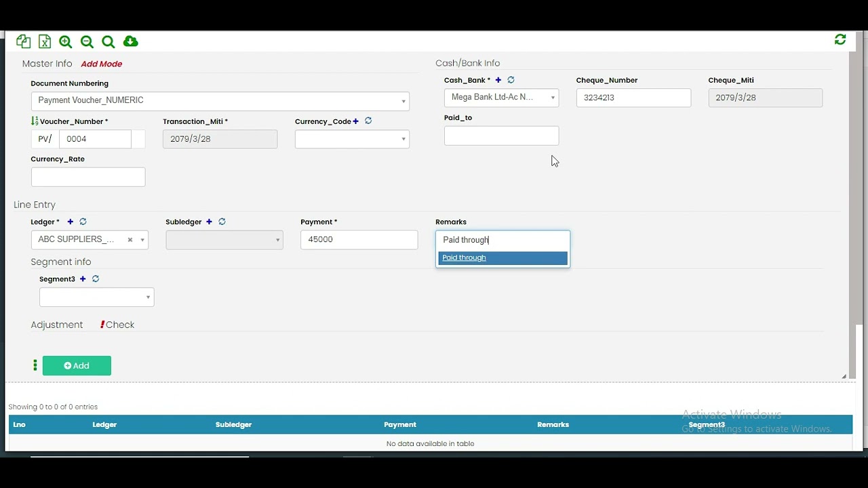Refresh the Subledger list
Image resolution: width=868 pixels, height=488 pixels.
(222, 222)
